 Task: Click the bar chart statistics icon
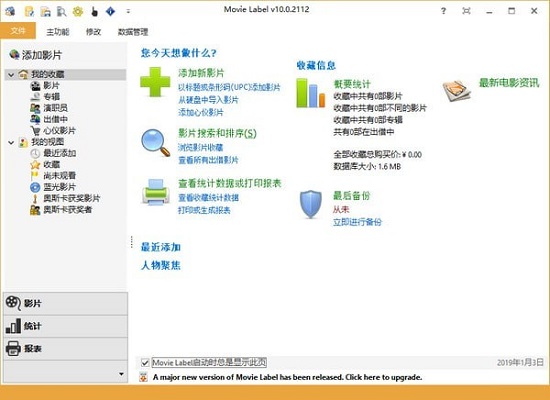310,93
